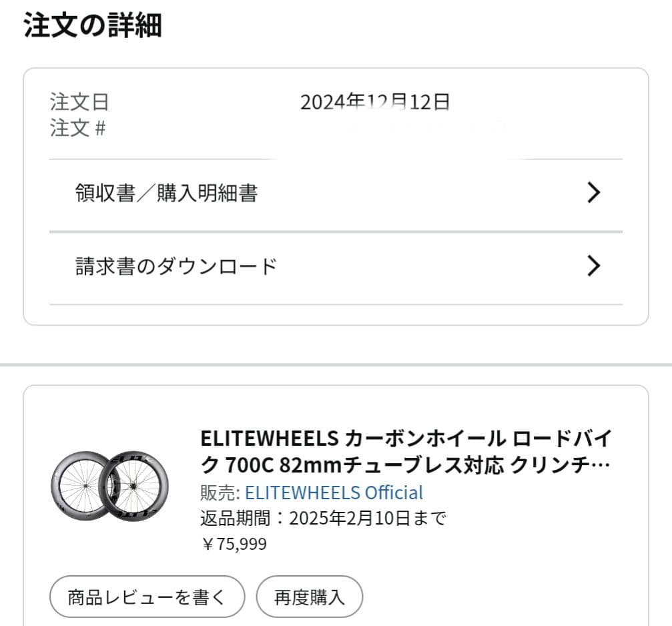
Task: Open the receipt and purchase statement details
Action: click(167, 192)
